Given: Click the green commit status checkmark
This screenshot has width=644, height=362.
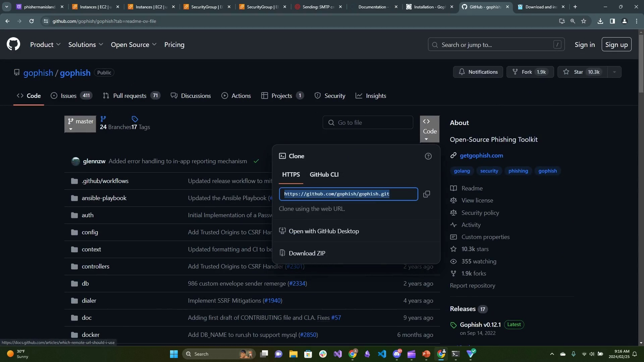Looking at the screenshot, I should [x=256, y=161].
